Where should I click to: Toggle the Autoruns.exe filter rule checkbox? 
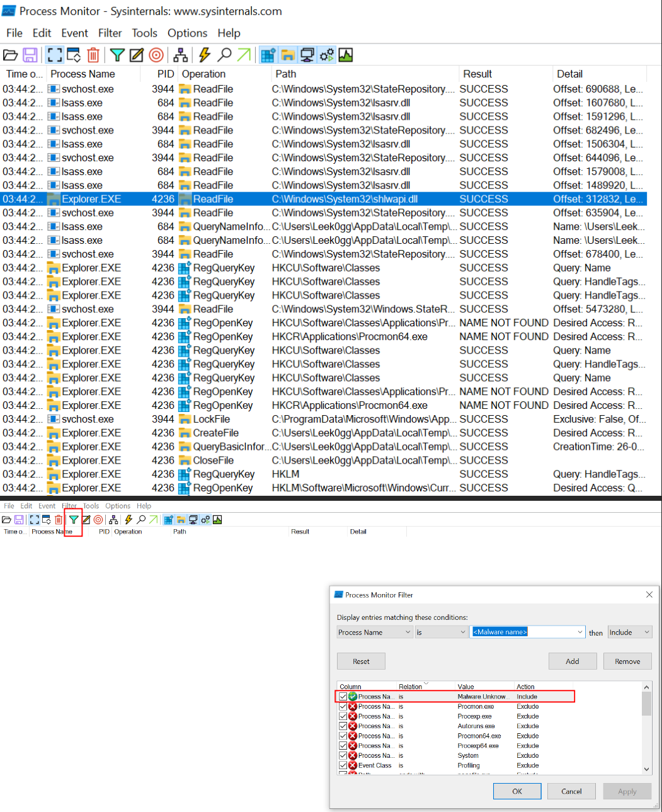pos(343,726)
